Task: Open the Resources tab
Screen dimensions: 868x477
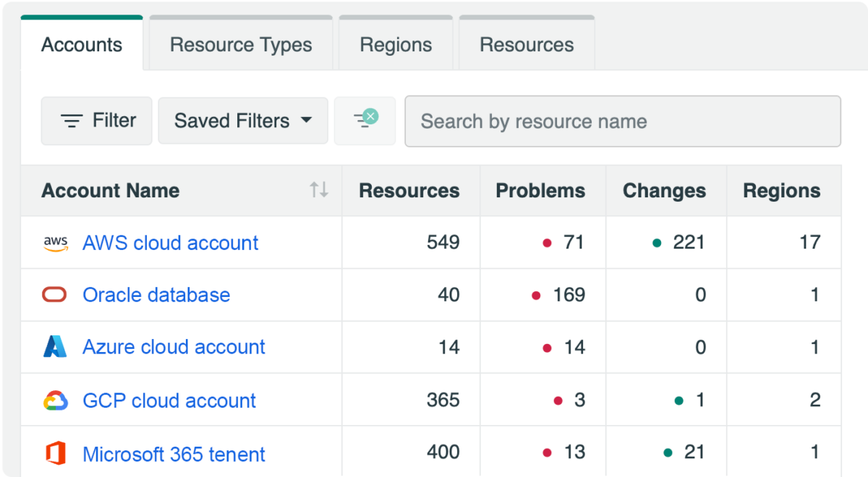Action: 527,45
